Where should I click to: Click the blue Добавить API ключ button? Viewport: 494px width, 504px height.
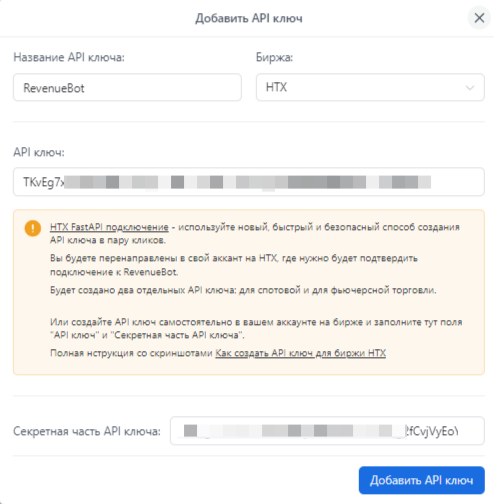pyautogui.click(x=422, y=480)
